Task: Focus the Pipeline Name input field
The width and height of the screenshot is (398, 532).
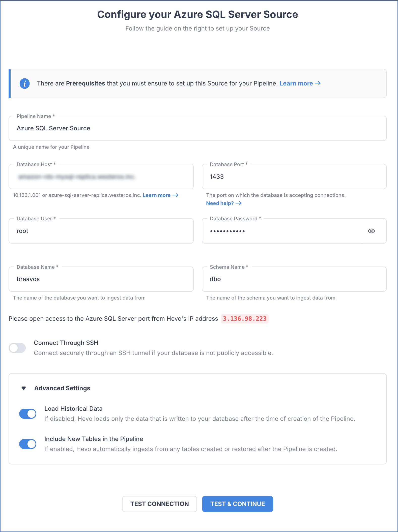Action: point(197,129)
